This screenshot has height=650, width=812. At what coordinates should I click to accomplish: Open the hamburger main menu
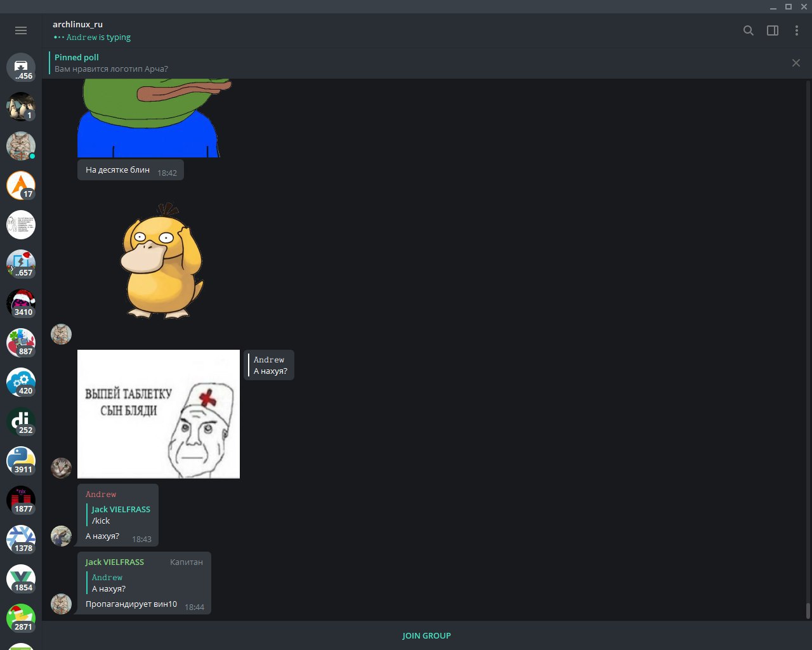click(21, 30)
